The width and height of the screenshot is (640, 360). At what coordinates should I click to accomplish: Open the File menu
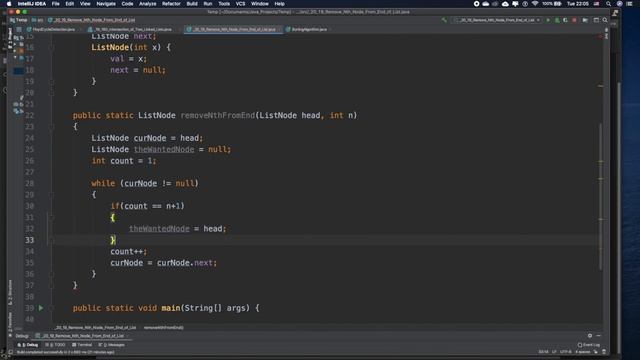[x=56, y=4]
